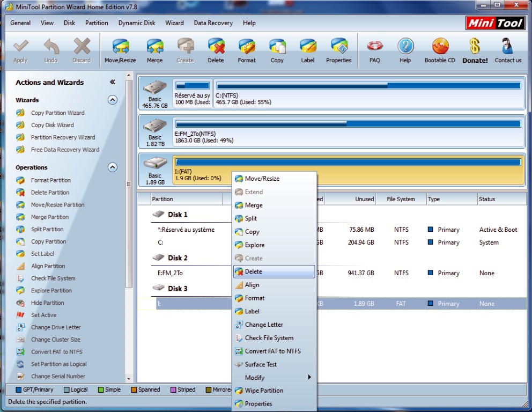Select the Disk 2 row in list
The height and width of the screenshot is (412, 532).
178,258
